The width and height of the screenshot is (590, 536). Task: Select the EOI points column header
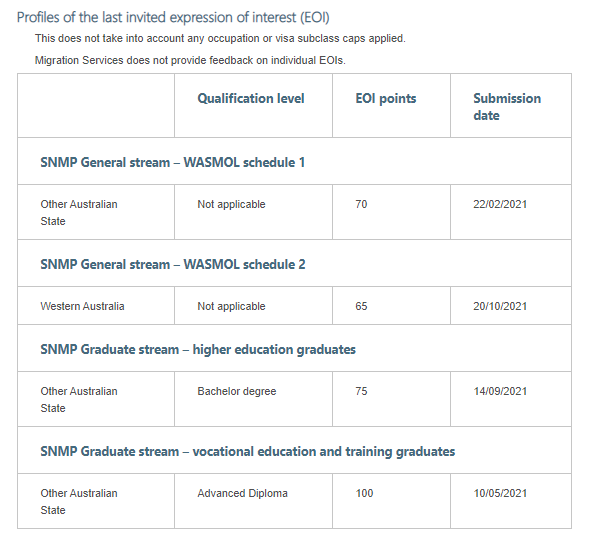[386, 98]
